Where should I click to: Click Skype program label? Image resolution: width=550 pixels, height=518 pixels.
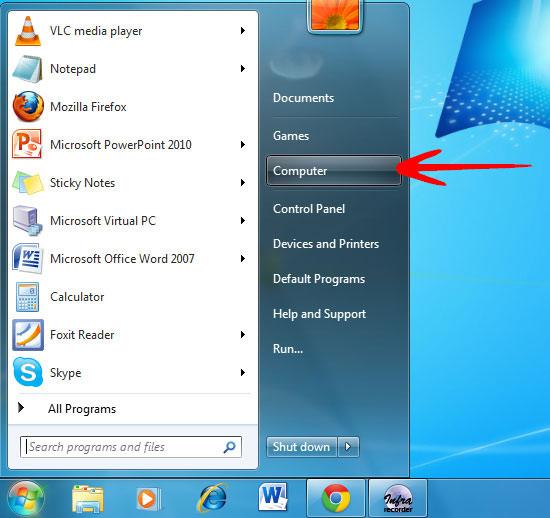[66, 373]
